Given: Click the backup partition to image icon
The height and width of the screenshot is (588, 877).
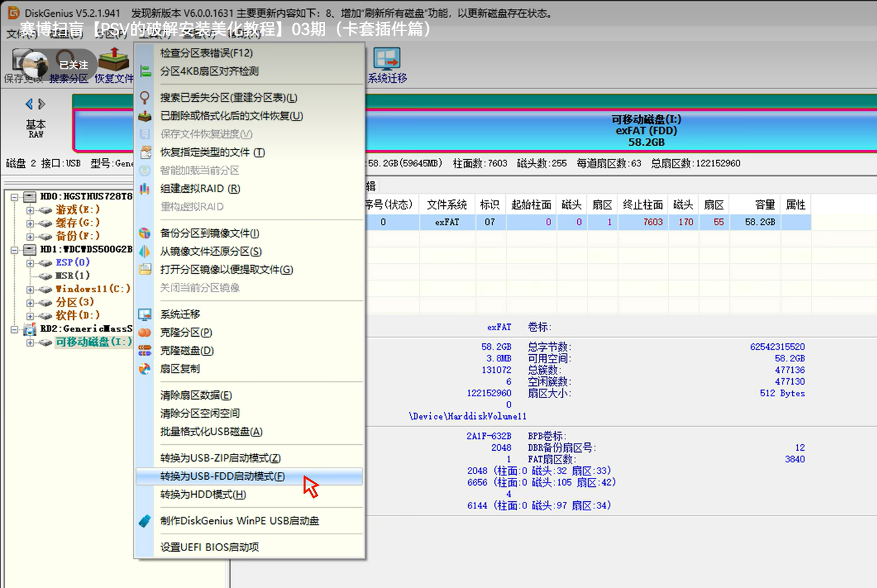Looking at the screenshot, I should [x=145, y=233].
